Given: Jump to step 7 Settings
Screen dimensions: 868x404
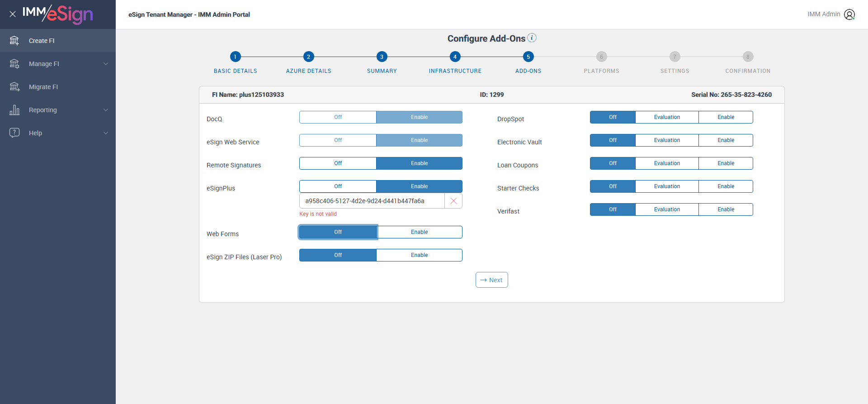Looking at the screenshot, I should [x=675, y=57].
